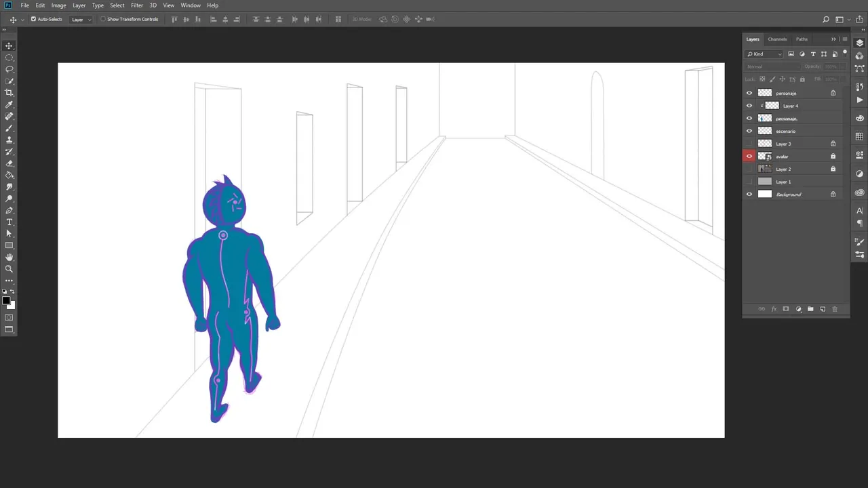Select the Hand tool

tap(9, 258)
